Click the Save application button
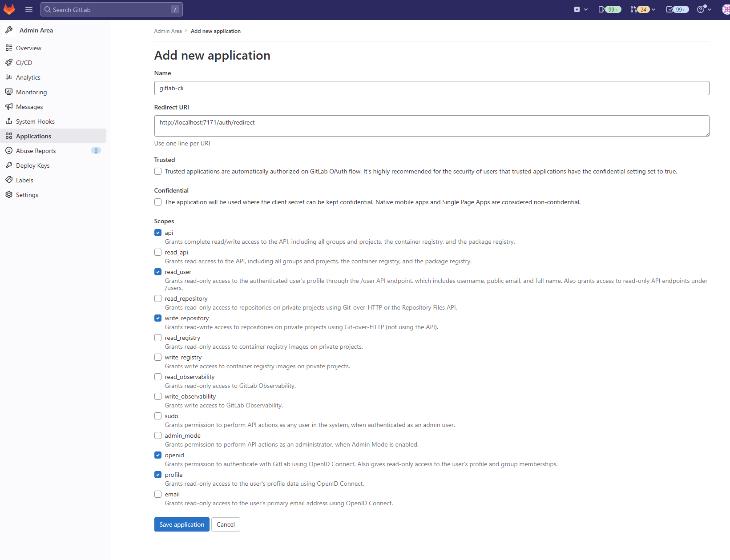Screen dimensions: 730x560 point(181,524)
